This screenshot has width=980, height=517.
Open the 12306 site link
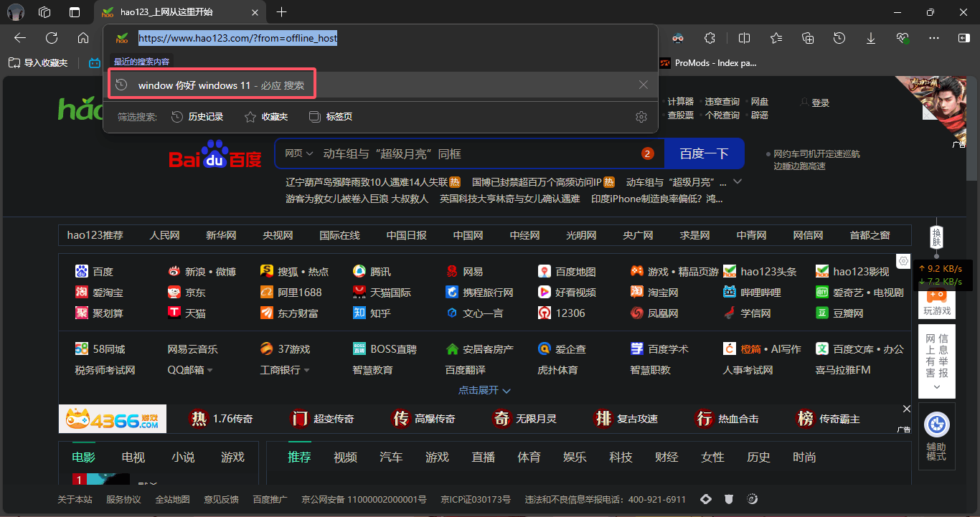click(x=562, y=313)
